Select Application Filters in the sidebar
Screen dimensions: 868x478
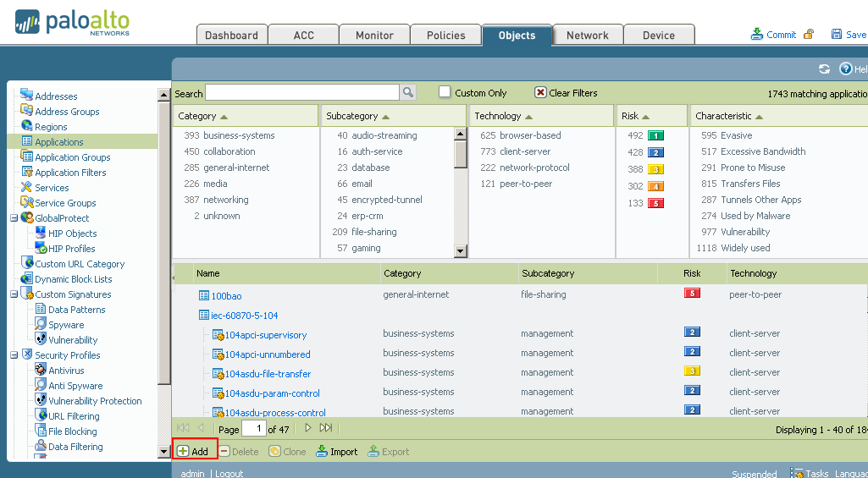(70, 173)
